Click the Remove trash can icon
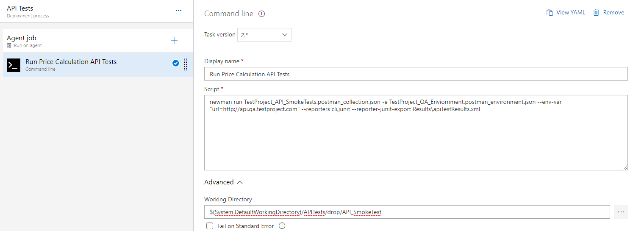644x231 pixels. tap(596, 12)
